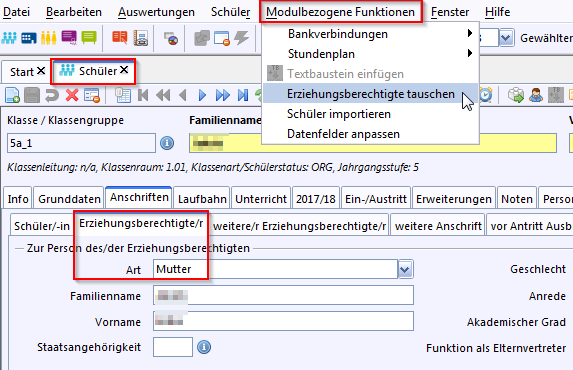The width and height of the screenshot is (573, 370).
Task: Open the weitere Anschrift sub-tab
Action: point(438,225)
